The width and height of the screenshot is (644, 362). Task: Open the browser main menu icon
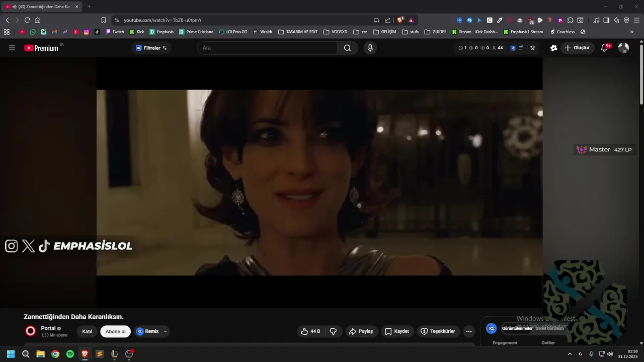pos(636,20)
